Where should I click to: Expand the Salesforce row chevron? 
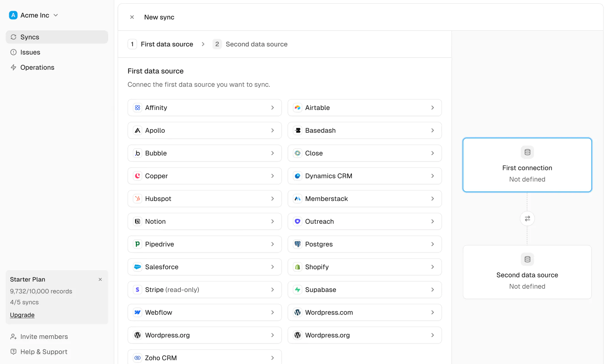[273, 267]
